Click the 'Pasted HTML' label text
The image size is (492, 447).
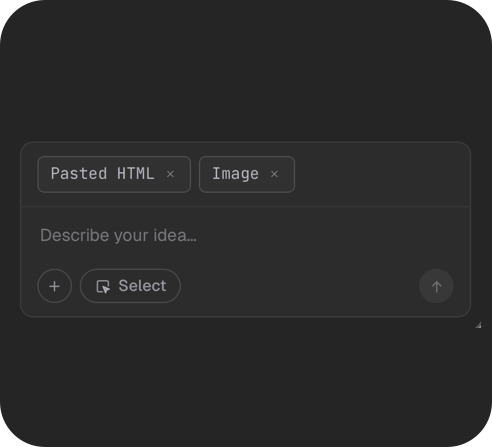pos(102,174)
